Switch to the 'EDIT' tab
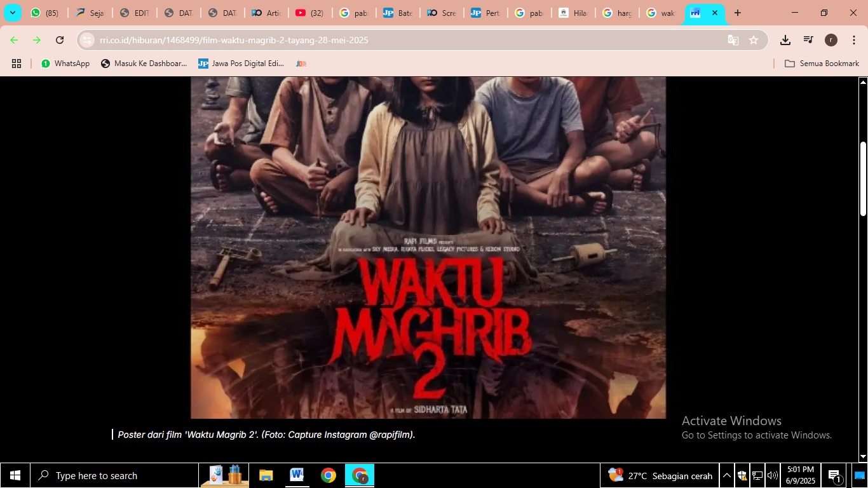Screen dimensions: 868x488 pyautogui.click(x=134, y=13)
